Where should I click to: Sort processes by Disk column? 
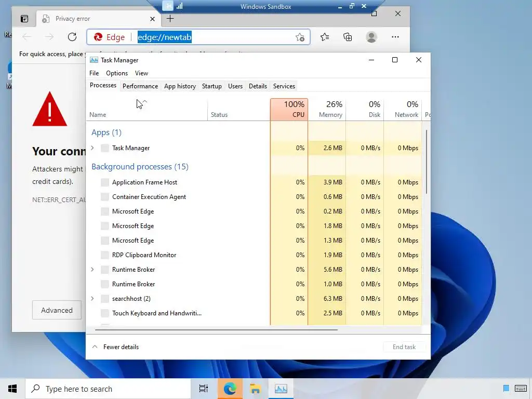click(365, 109)
